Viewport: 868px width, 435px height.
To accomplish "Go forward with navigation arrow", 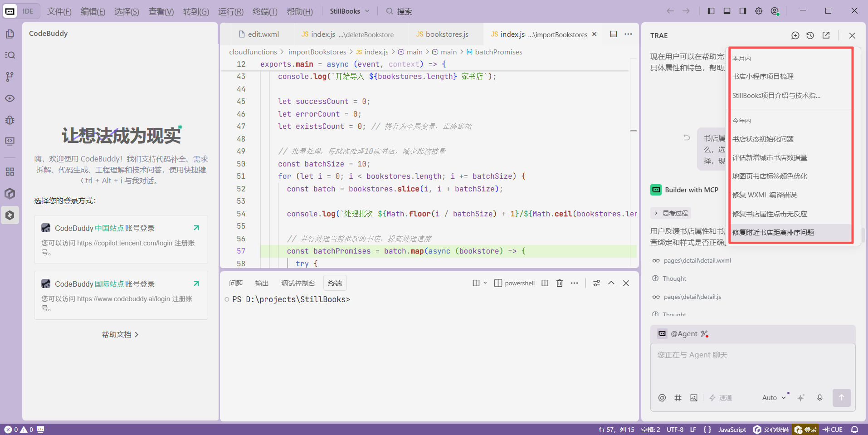I will coord(686,11).
